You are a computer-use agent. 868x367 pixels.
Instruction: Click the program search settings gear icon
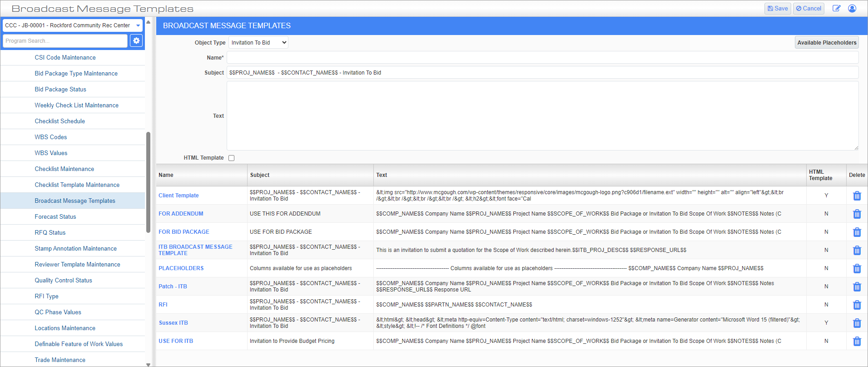136,41
